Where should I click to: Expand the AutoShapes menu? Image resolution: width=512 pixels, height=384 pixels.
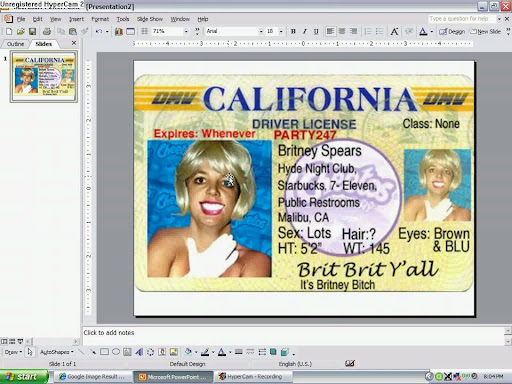57,352
